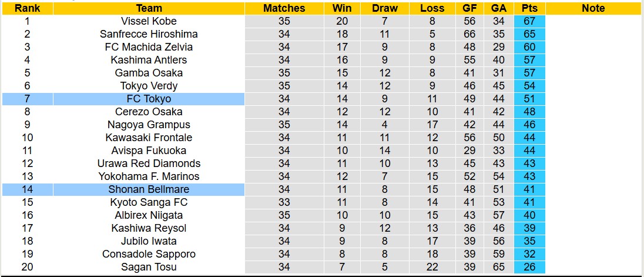Click Vissel Kobe's 67 points cell
This screenshot has width=644, height=277.
529,21
